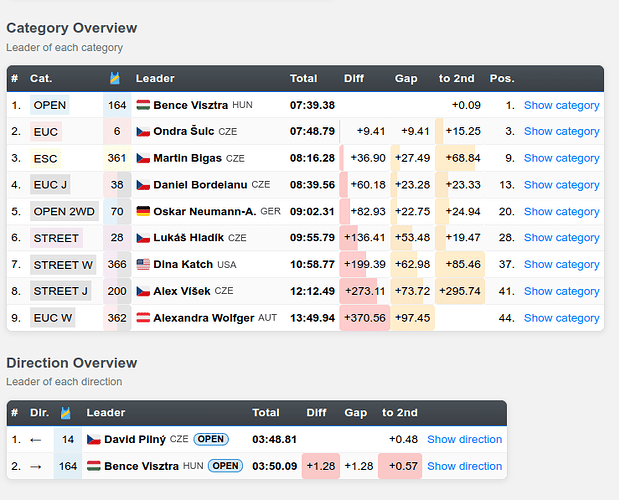Click the Gap column header in Direction table
619x500 pixels.
coord(356,413)
